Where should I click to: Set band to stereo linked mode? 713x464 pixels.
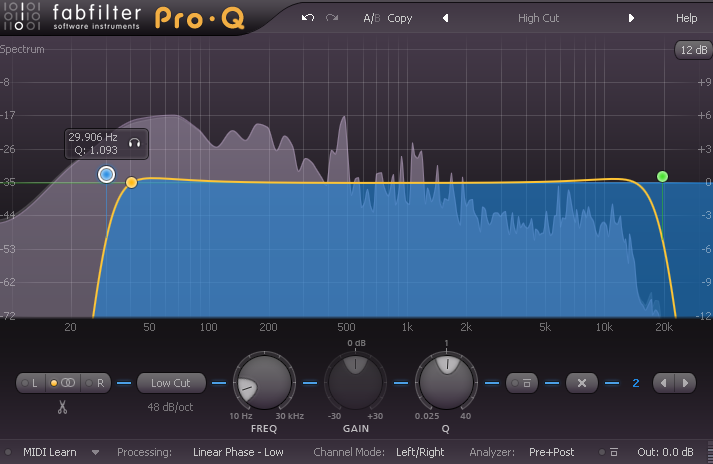tap(63, 383)
